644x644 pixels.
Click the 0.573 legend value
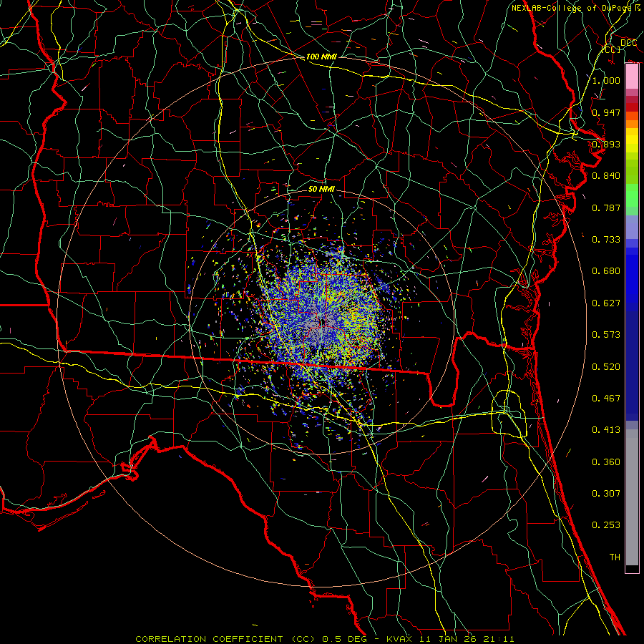coord(606,335)
